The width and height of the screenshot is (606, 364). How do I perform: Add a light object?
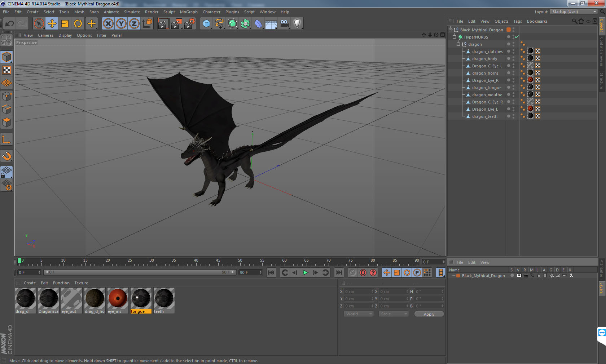coord(297,24)
